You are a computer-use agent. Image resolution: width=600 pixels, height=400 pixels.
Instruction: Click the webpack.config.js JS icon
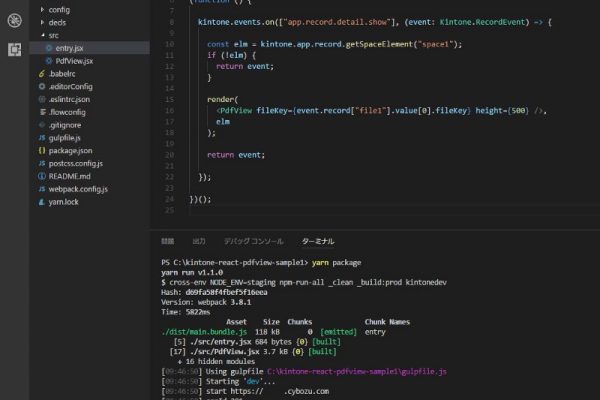click(x=41, y=189)
